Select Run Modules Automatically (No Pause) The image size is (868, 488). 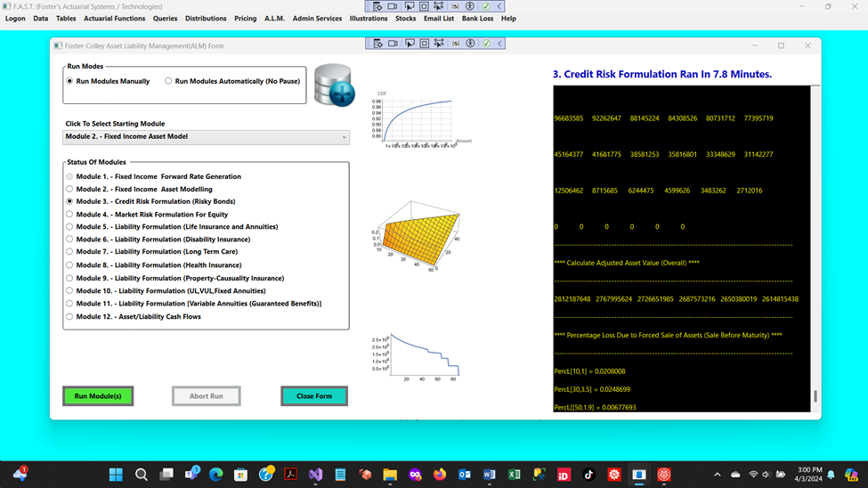click(168, 81)
